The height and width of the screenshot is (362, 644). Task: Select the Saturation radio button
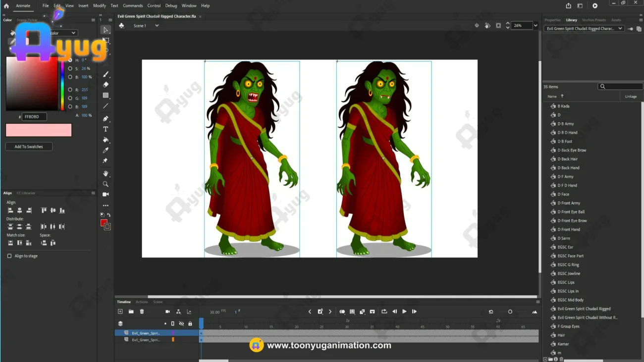coord(70,68)
